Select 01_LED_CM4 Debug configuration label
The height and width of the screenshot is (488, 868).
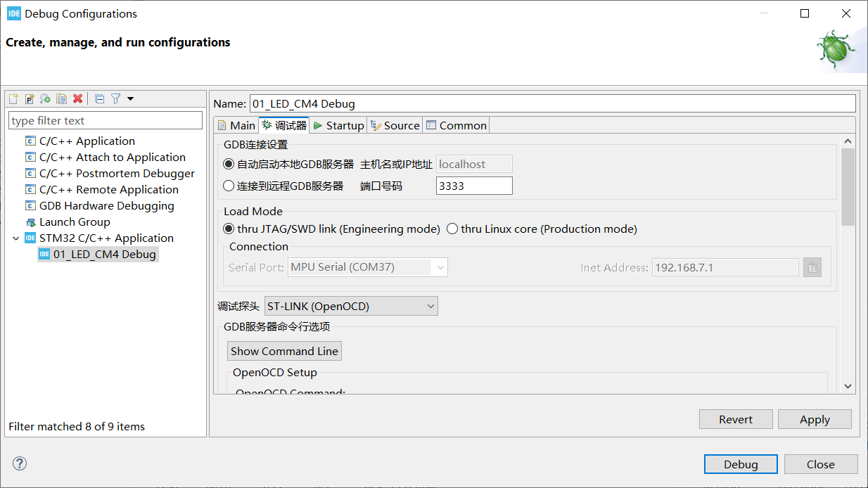[105, 255]
